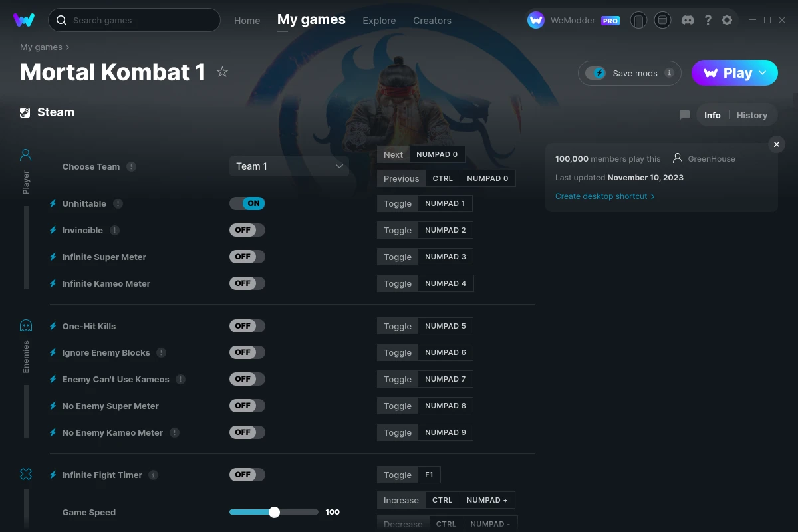Show info for Ignore Enemy Blocks
This screenshot has width=798, height=532.
pos(162,352)
